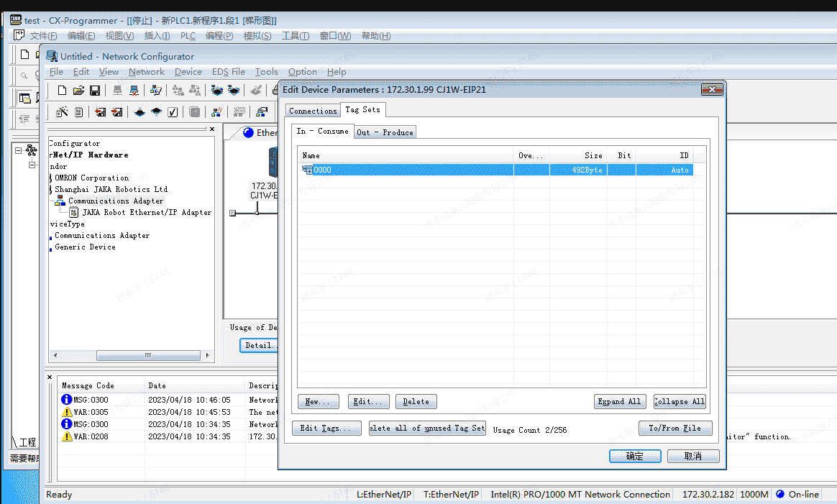Switch to the Connections tab
The height and width of the screenshot is (504, 837).
point(313,111)
